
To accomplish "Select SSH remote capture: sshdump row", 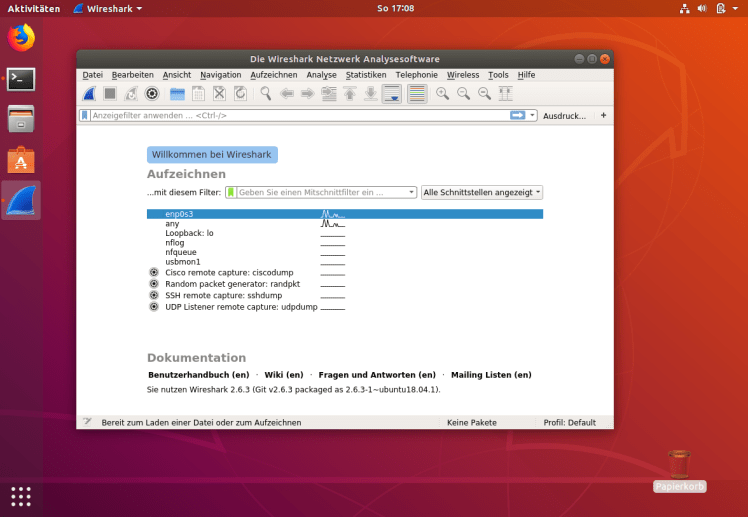I will pyautogui.click(x=345, y=295).
